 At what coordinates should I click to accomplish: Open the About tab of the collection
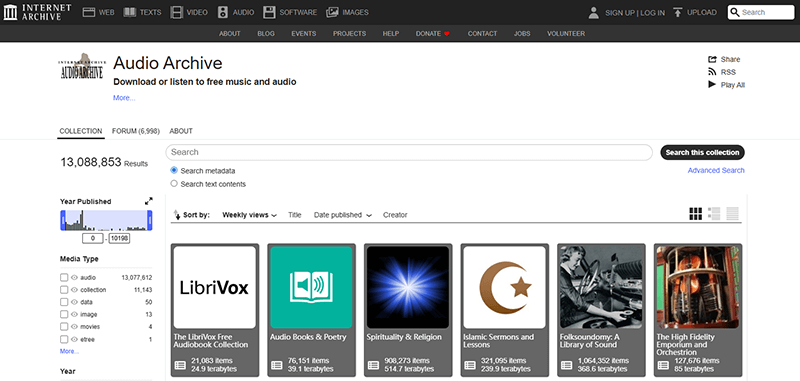tap(181, 131)
